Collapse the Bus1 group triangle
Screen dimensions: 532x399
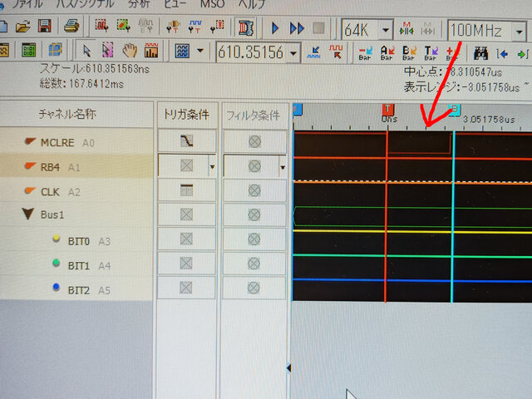click(27, 214)
